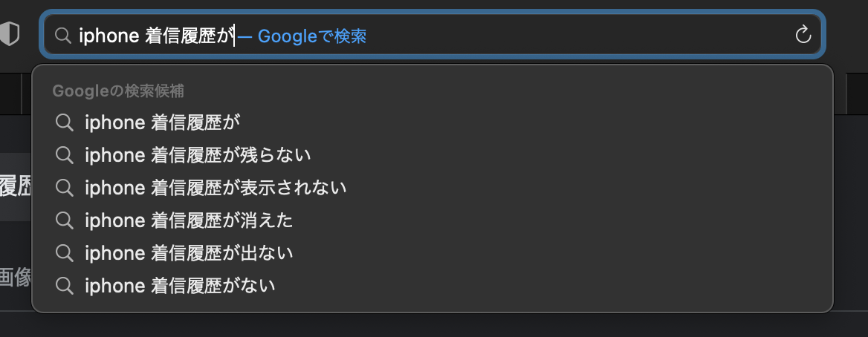Click the magnifier icon inside the address bar

64,36
